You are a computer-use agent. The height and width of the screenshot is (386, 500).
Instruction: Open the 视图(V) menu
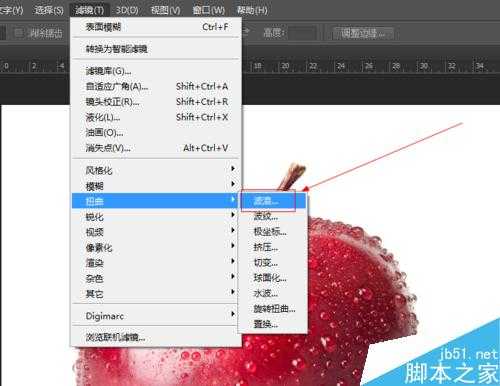pyautogui.click(x=166, y=10)
